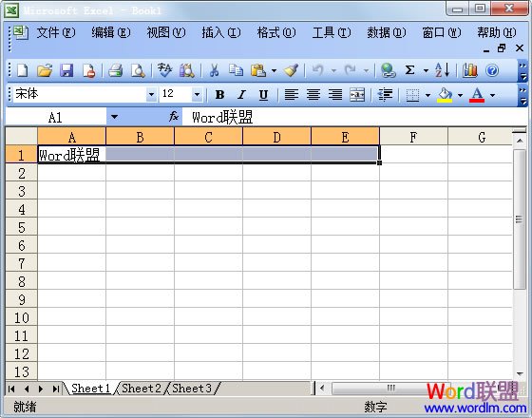Click the Merge and Center icon
Viewport: 532px width, 418px height.
point(357,95)
